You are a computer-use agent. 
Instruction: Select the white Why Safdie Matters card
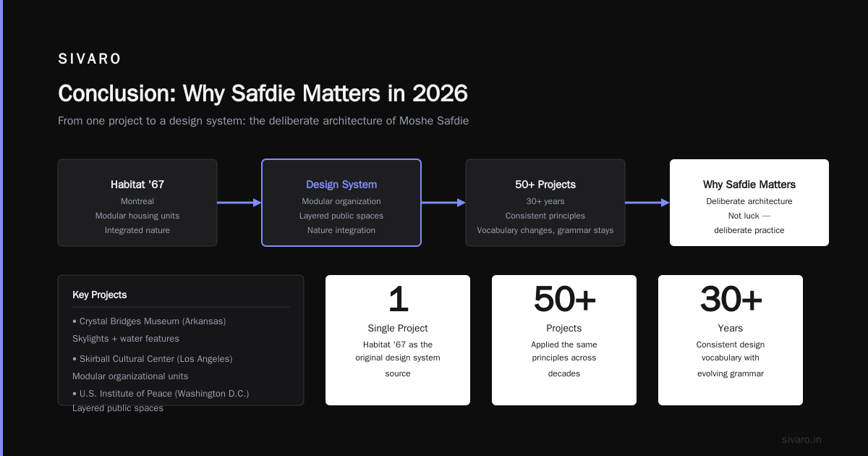(x=749, y=203)
